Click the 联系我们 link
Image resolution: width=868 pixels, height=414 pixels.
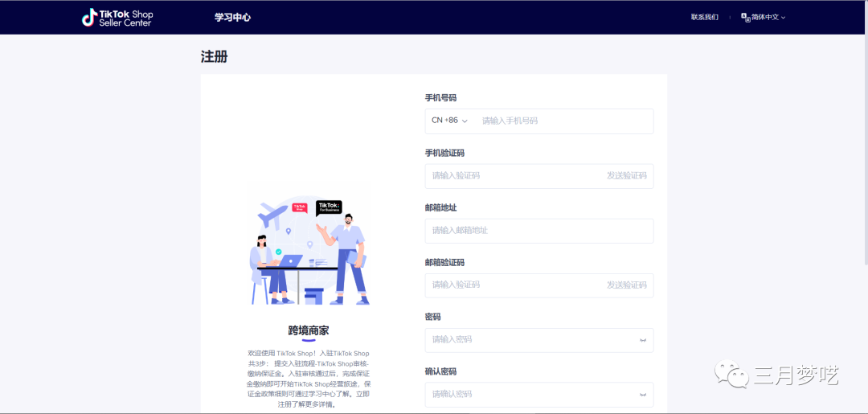705,17
